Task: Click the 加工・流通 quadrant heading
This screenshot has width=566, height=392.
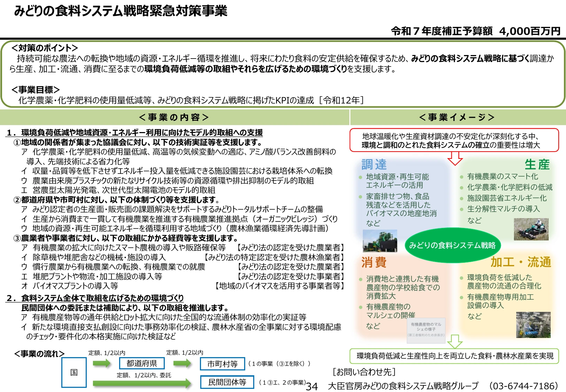Action: (x=521, y=262)
